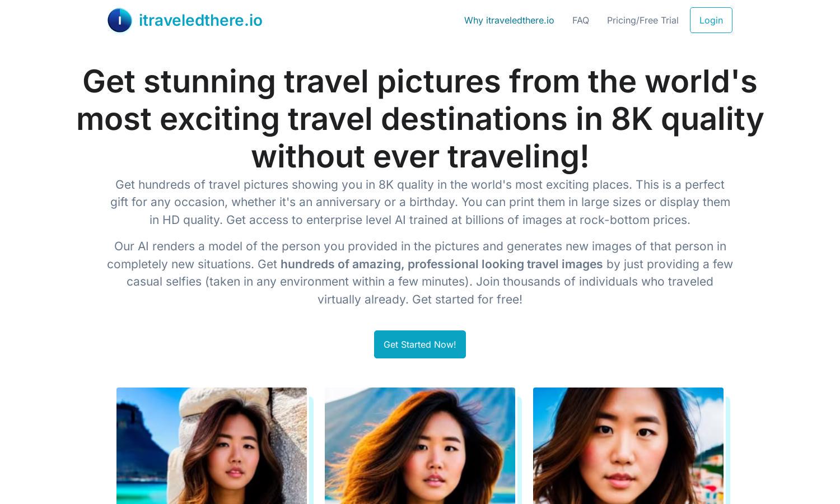Click the 'without ever traveling!' headline line

[x=420, y=156]
